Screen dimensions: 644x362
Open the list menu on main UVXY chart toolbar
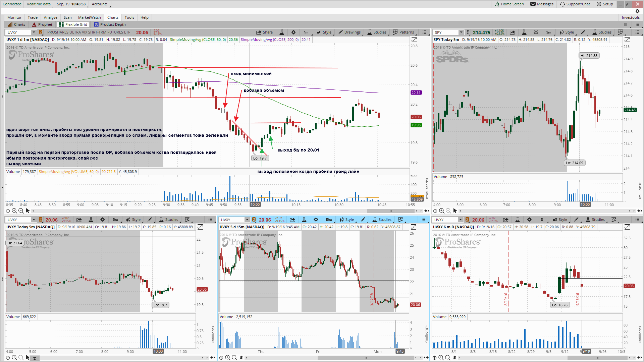click(424, 32)
